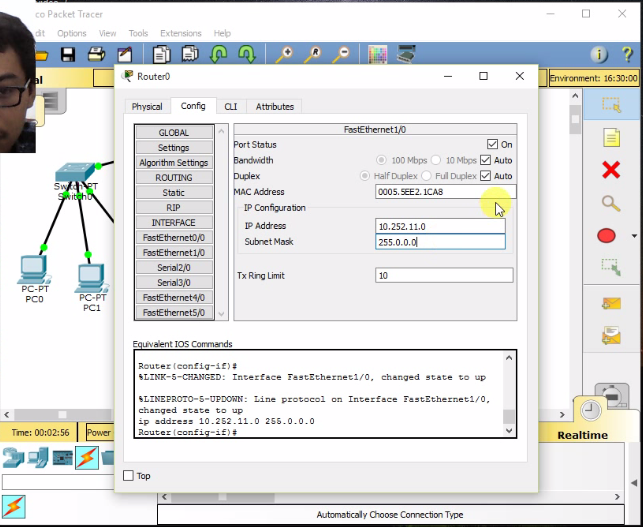Click PC0 device on workspace
Image resolution: width=643 pixels, height=527 pixels.
[34, 270]
